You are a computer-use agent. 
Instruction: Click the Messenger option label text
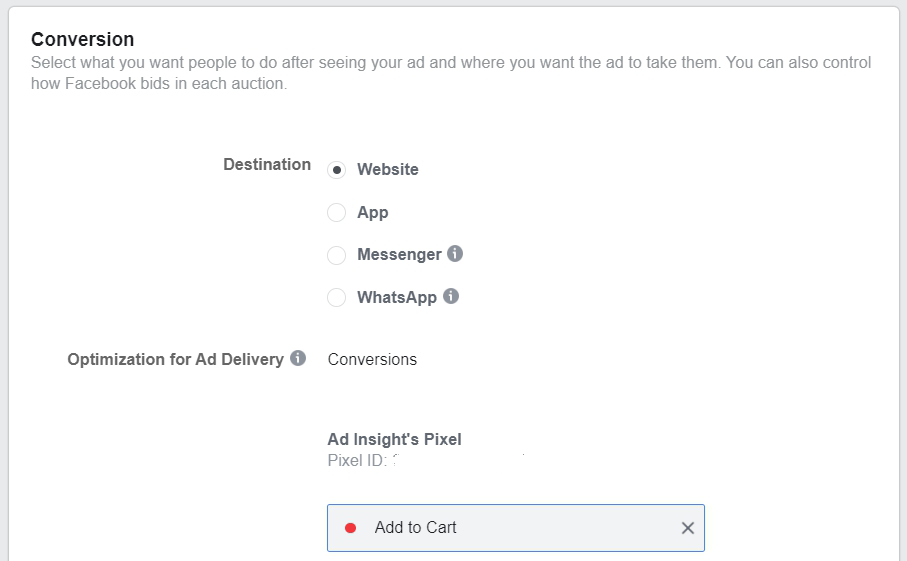pos(399,255)
